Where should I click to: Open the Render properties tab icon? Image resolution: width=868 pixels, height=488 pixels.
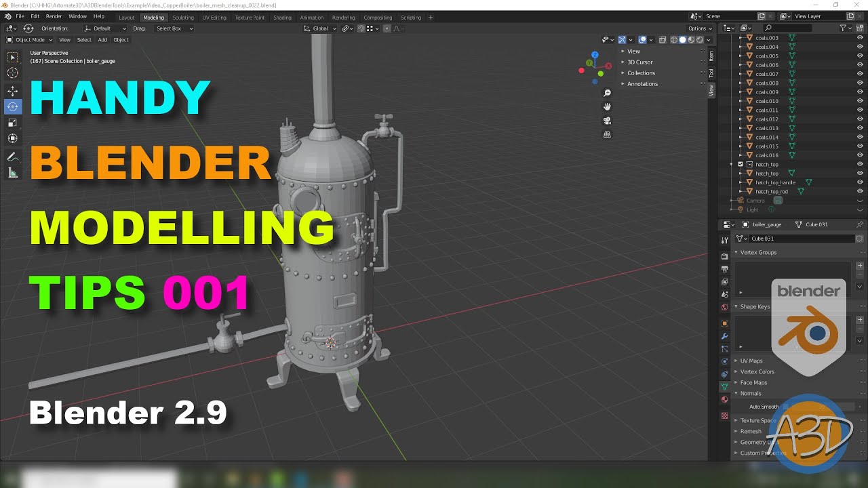(724, 257)
